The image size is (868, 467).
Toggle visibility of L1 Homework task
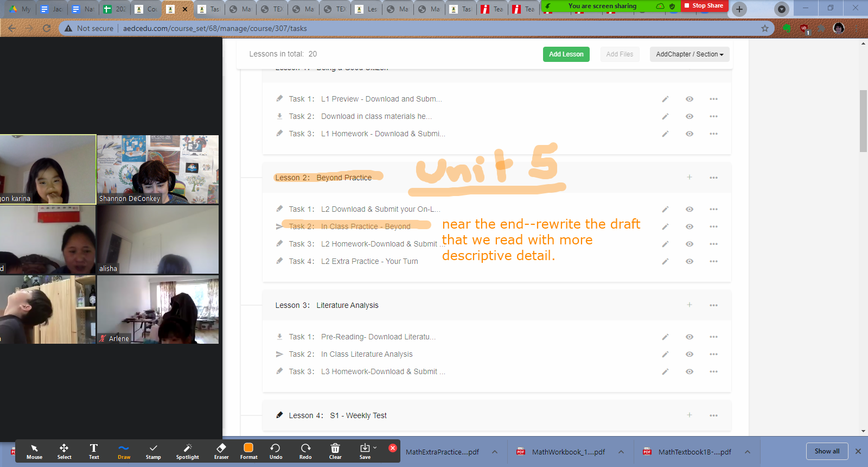click(690, 134)
